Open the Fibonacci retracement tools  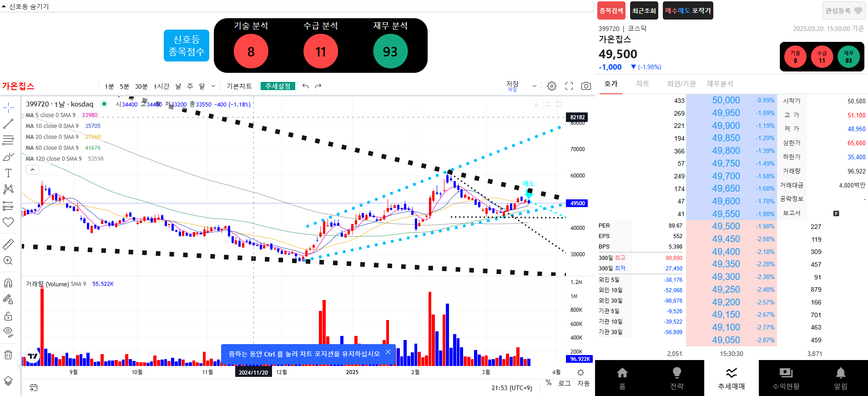coord(8,140)
